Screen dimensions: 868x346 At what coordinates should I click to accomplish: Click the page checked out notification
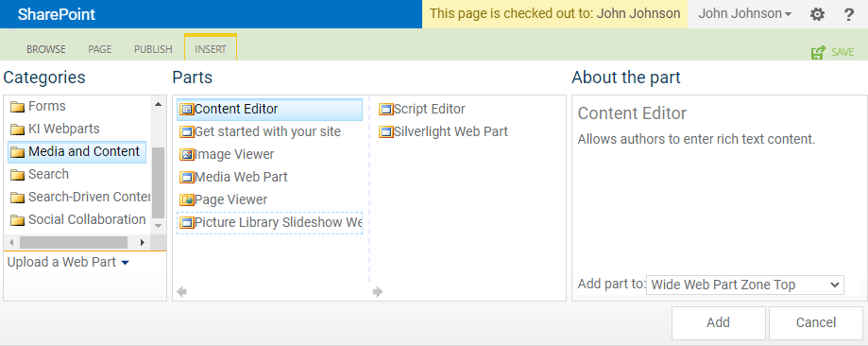click(x=554, y=14)
